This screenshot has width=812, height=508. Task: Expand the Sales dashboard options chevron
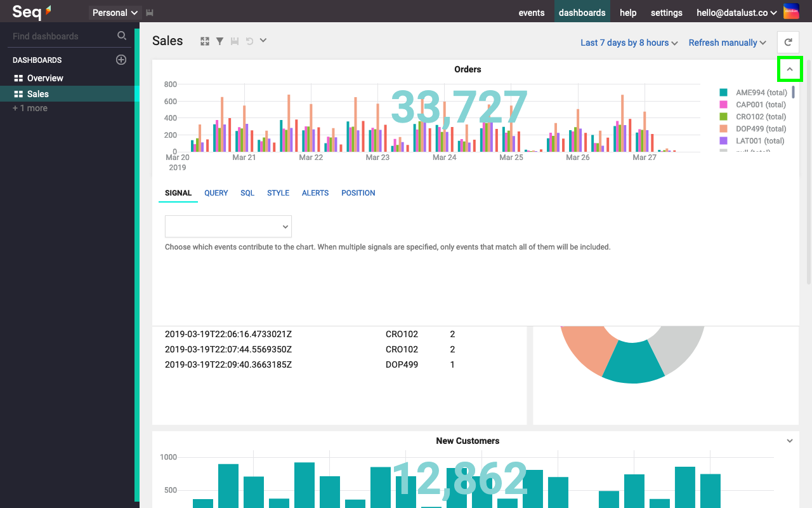263,41
